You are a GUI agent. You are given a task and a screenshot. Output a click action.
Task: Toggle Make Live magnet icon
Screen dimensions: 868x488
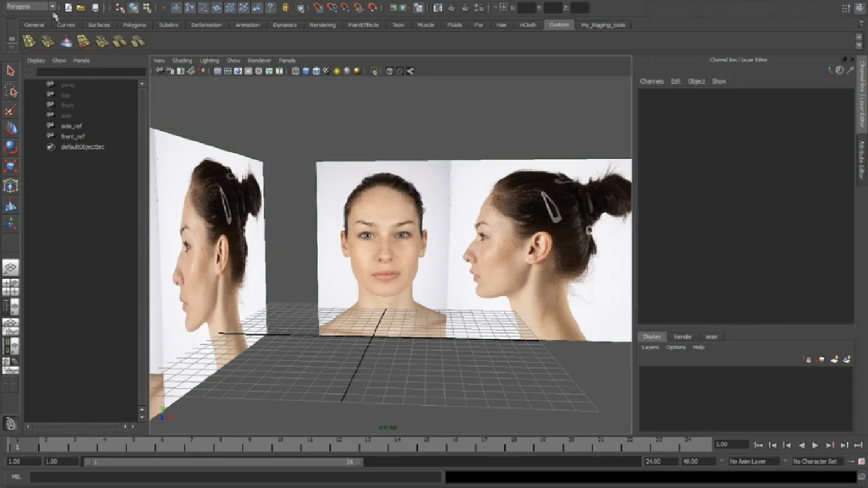372,8
